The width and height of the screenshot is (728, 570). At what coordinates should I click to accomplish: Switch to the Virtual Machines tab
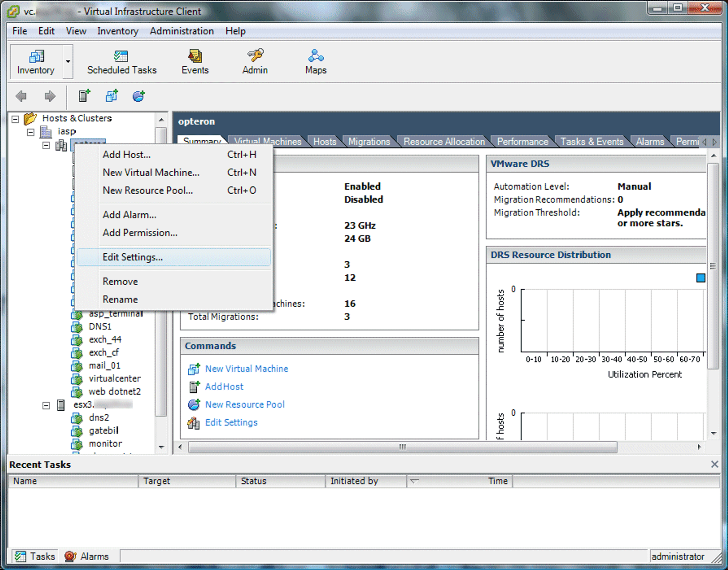(x=268, y=141)
